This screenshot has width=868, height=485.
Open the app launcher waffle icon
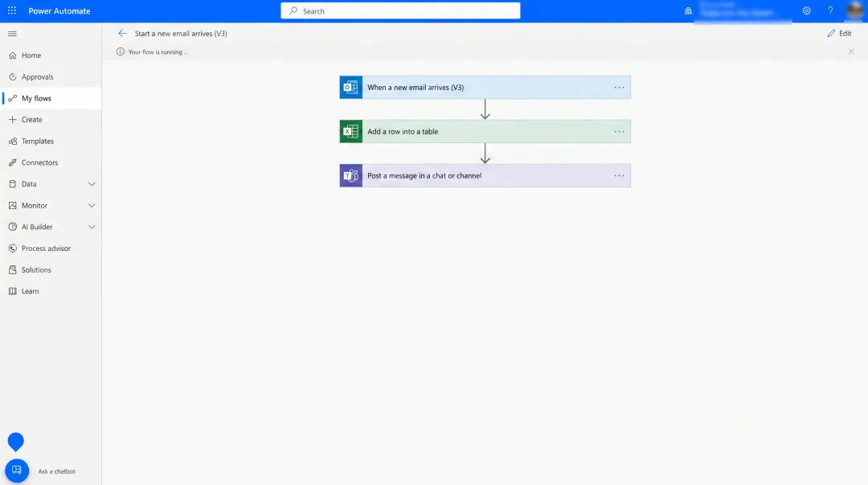pyautogui.click(x=11, y=10)
